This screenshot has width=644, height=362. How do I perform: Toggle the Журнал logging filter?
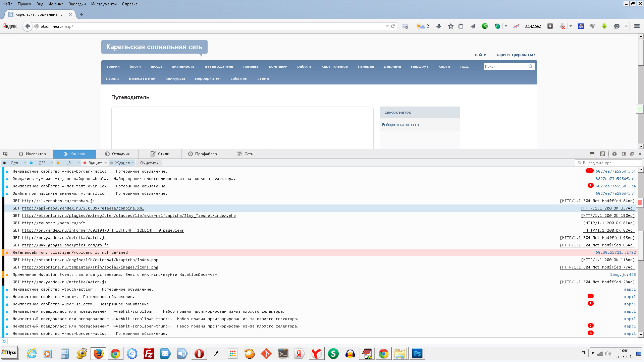point(122,163)
